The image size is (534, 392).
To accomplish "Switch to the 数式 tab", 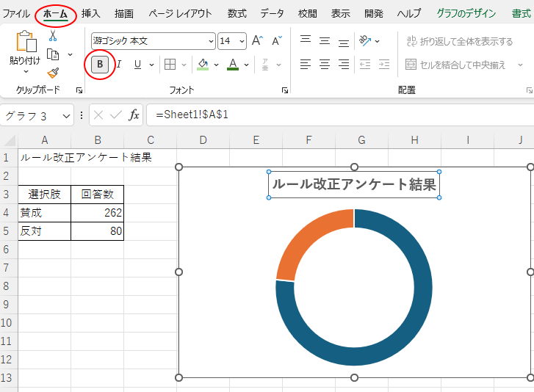I will point(237,14).
